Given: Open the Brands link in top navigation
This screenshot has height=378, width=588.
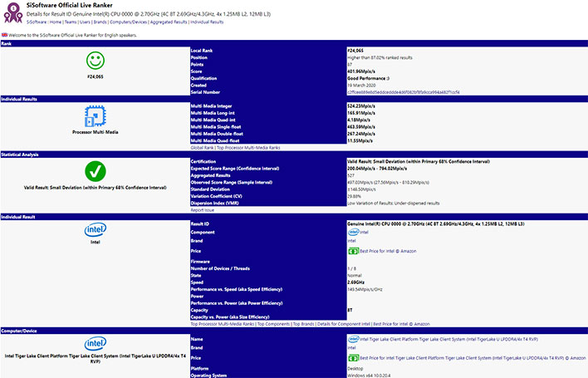Looking at the screenshot, I should [x=99, y=22].
